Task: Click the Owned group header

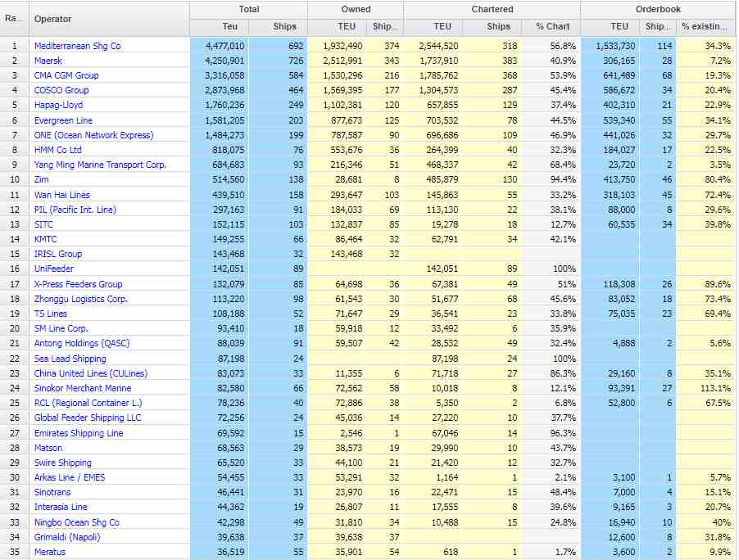Action: pos(356,10)
